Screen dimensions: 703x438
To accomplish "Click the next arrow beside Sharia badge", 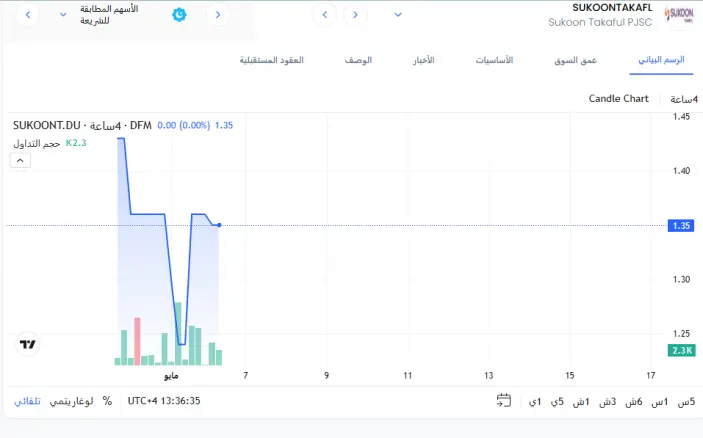I will (218, 15).
